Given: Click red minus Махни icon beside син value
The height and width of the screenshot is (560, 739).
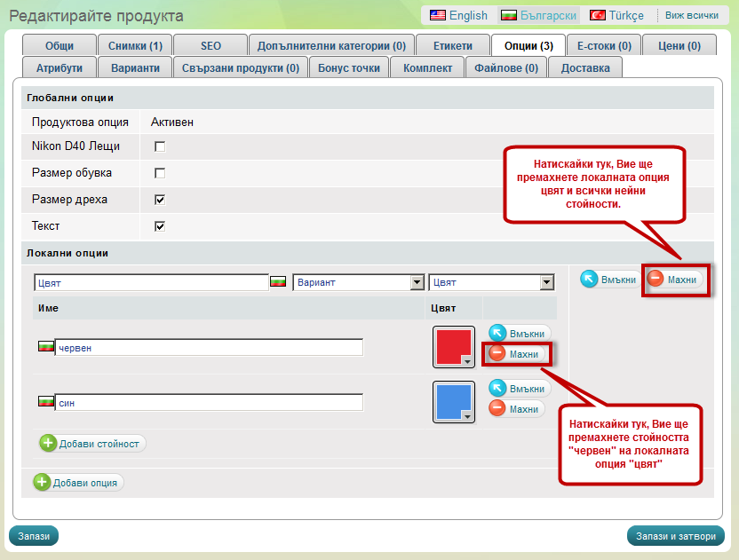Looking at the screenshot, I should 498,408.
